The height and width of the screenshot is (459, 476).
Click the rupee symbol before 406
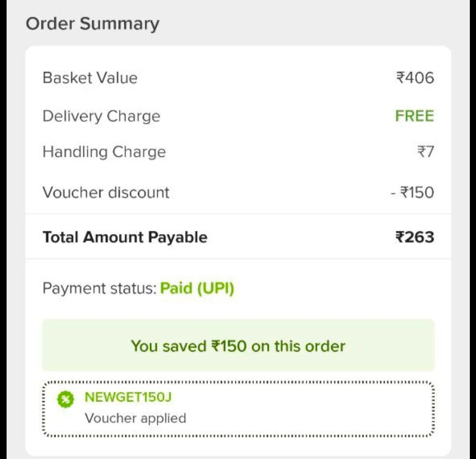pyautogui.click(x=401, y=78)
